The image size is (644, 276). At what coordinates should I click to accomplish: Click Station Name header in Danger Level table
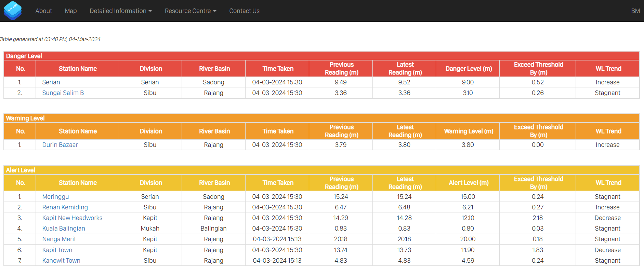point(78,69)
